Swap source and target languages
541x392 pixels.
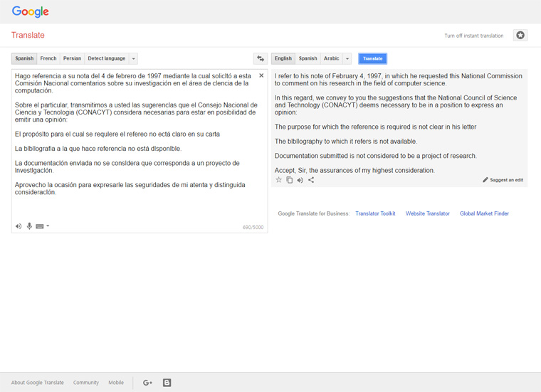click(x=261, y=58)
